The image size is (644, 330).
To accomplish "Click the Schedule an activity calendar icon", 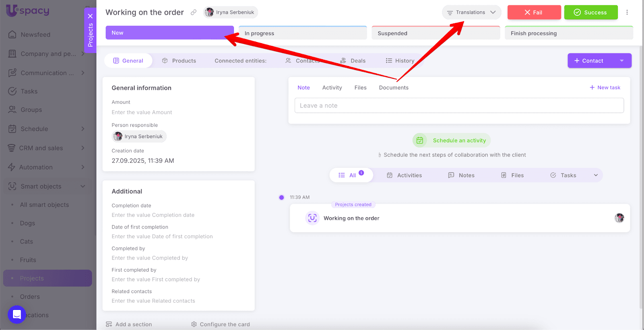I will 420,140.
